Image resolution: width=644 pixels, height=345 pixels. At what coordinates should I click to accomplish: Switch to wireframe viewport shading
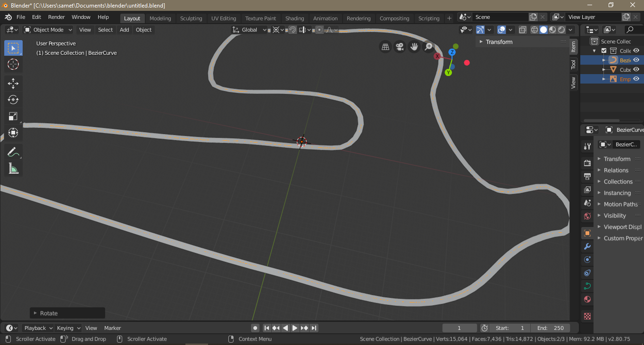[x=535, y=30]
